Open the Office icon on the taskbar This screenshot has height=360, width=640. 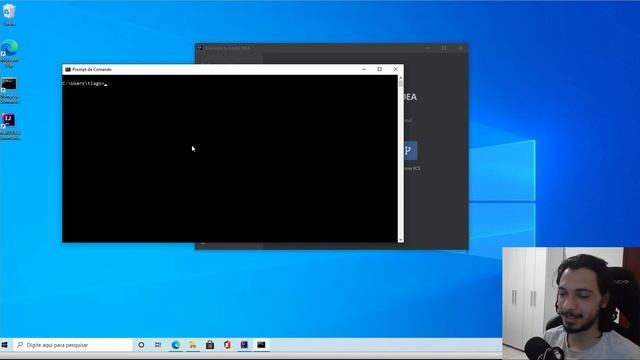click(x=227, y=345)
